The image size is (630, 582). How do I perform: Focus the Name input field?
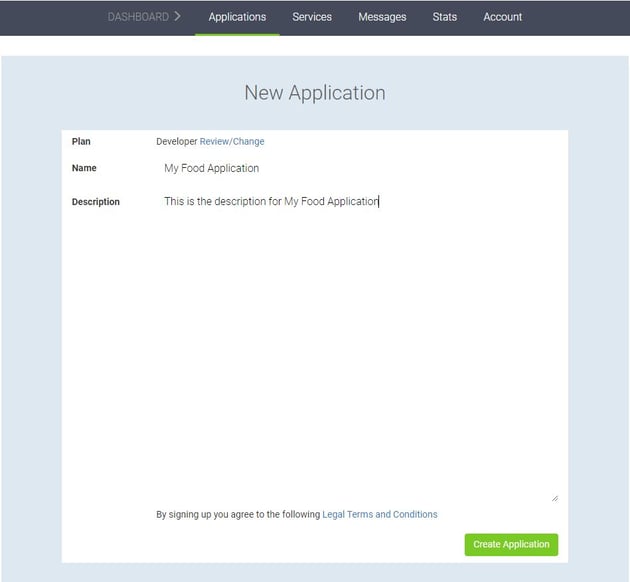click(x=357, y=168)
